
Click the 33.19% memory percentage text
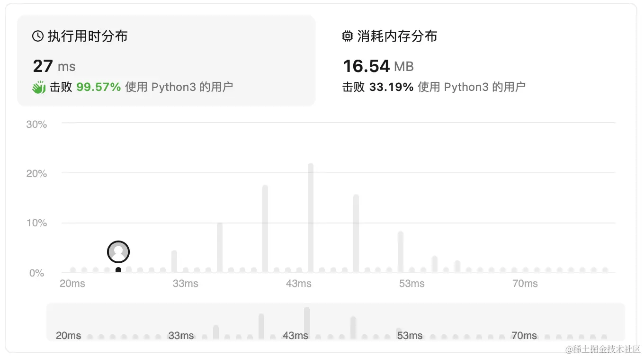pyautogui.click(x=391, y=87)
